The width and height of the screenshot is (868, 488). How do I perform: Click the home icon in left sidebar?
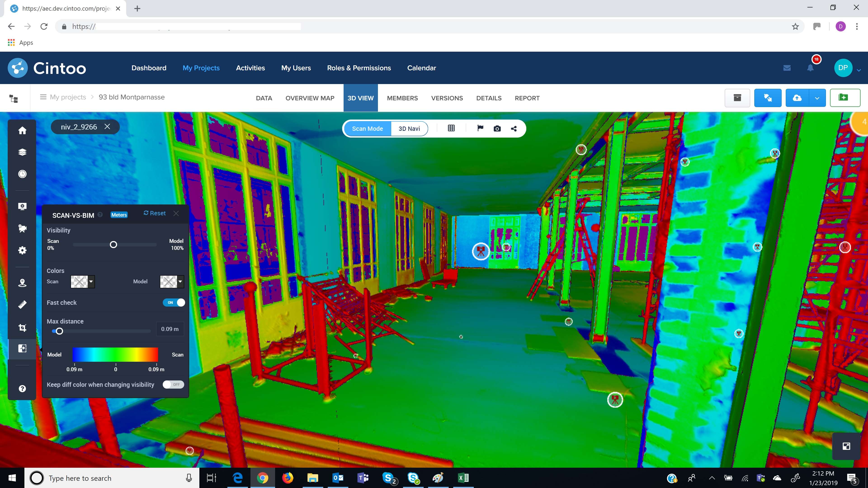[22, 130]
